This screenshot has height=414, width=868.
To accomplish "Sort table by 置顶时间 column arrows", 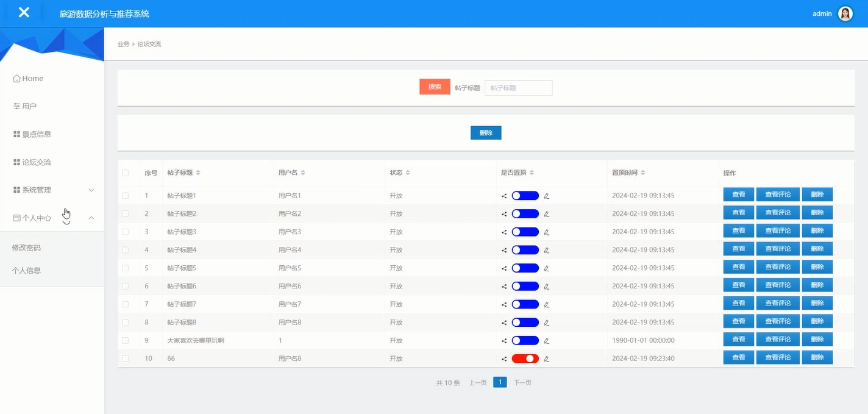I will pos(642,172).
